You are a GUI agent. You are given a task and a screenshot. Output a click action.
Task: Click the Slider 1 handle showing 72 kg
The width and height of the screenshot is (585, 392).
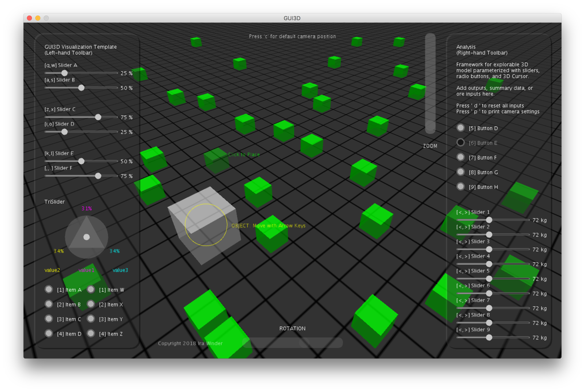point(489,220)
